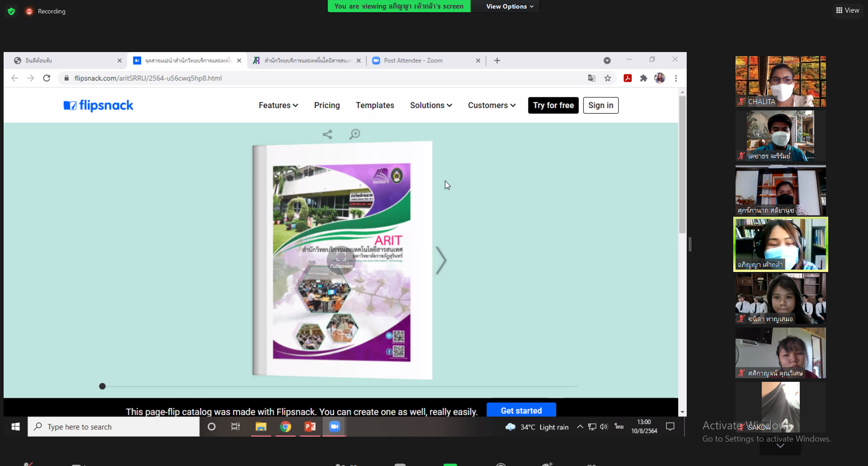
Task: Switch to Post Attendee - Zoom tab
Action: (x=413, y=61)
